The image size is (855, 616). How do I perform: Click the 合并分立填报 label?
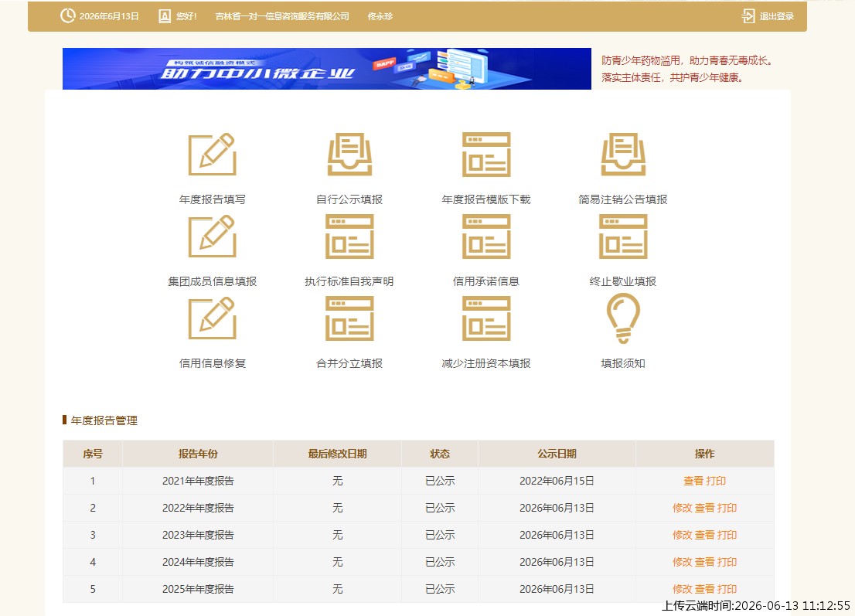click(x=349, y=363)
